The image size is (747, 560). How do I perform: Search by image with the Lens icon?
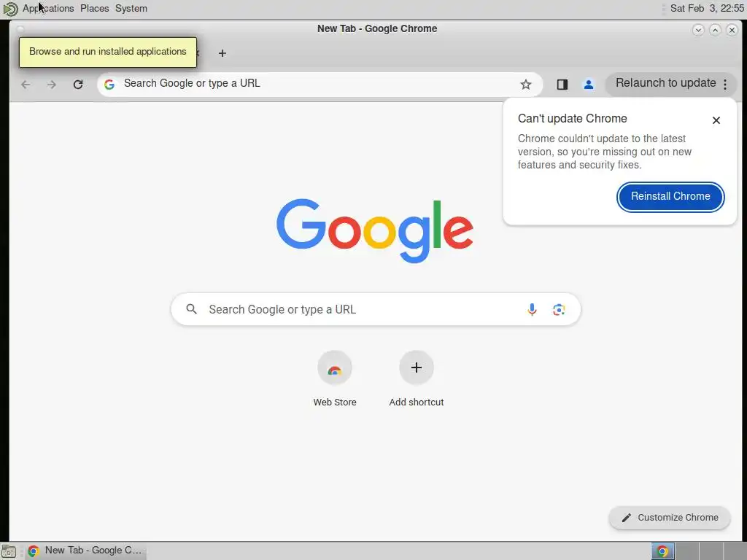(x=559, y=309)
